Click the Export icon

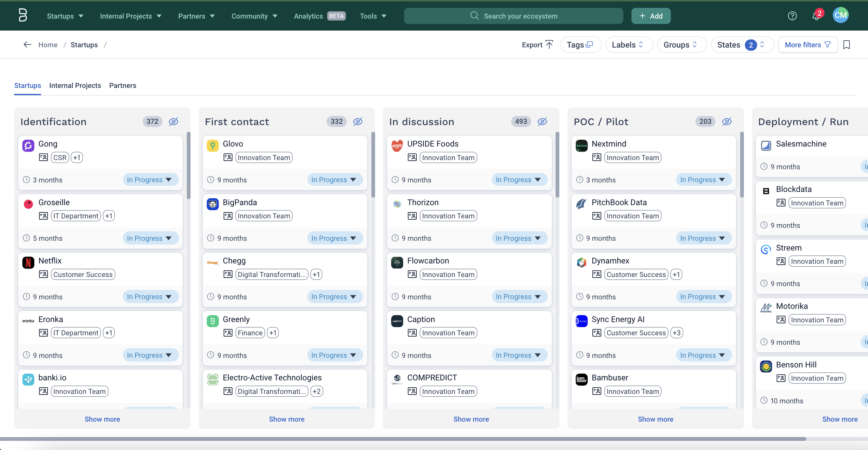coord(549,44)
